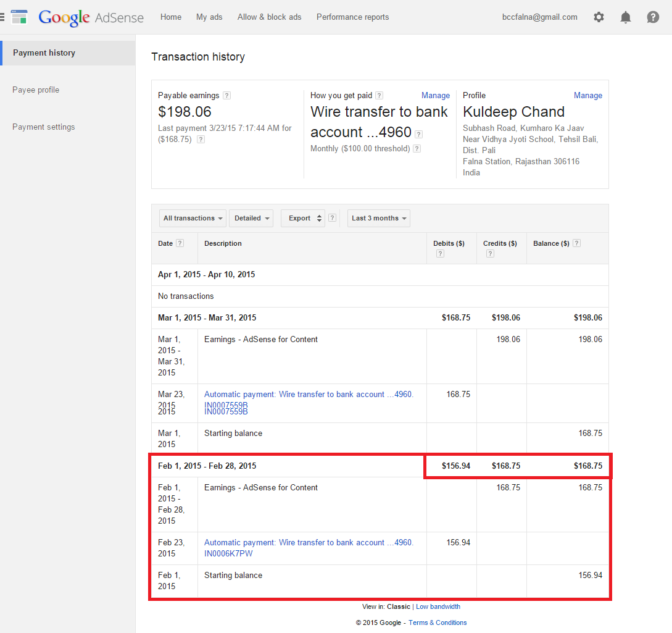The width and height of the screenshot is (672, 633).
Task: Open the help question mark icon in header
Action: tap(653, 17)
